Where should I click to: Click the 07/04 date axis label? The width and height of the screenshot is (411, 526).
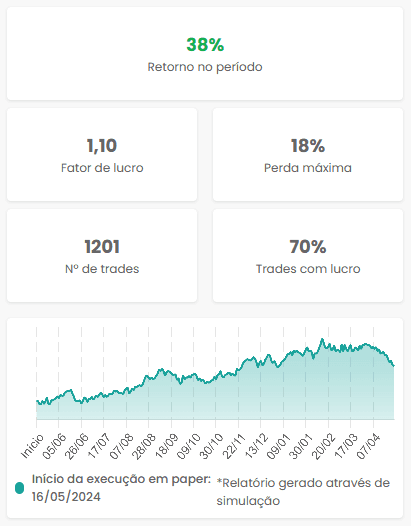pyautogui.click(x=369, y=446)
